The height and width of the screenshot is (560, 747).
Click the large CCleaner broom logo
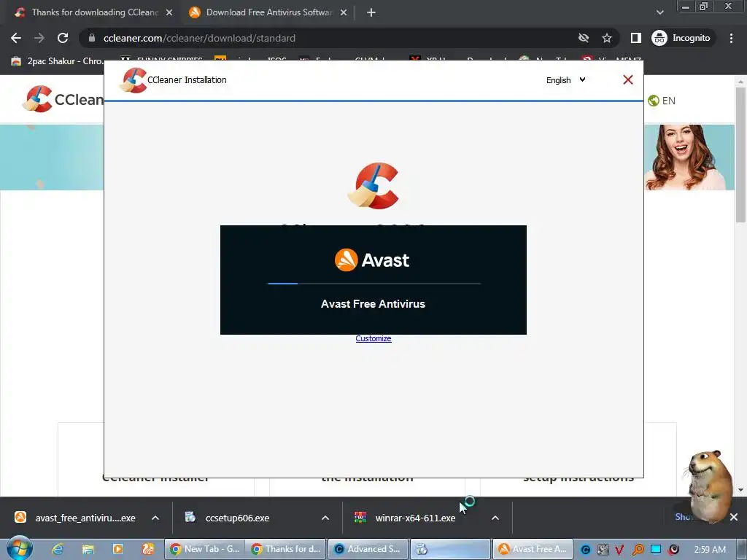click(x=374, y=186)
